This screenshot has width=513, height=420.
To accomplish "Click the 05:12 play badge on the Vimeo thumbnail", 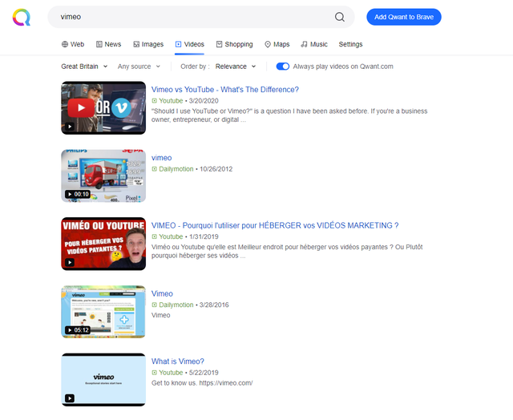I will click(77, 330).
